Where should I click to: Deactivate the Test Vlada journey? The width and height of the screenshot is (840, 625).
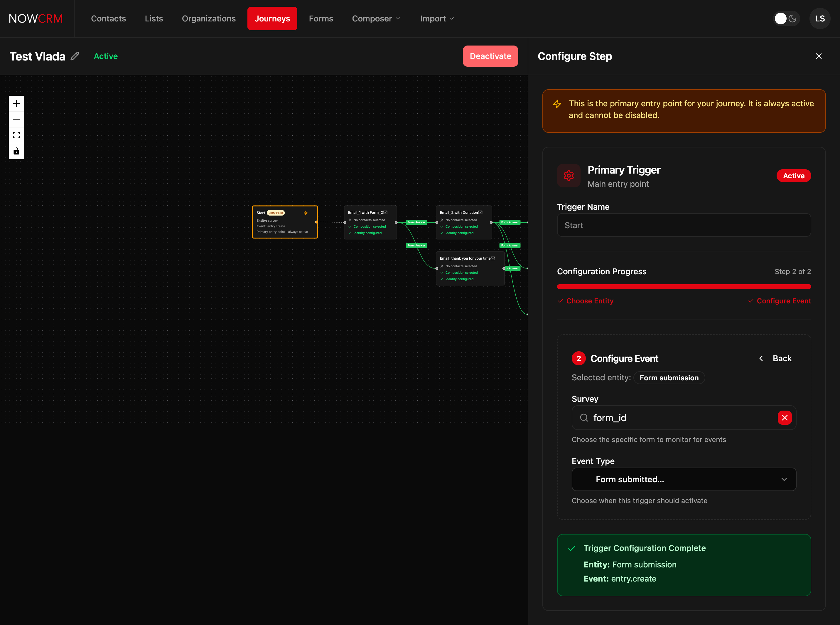pyautogui.click(x=490, y=56)
